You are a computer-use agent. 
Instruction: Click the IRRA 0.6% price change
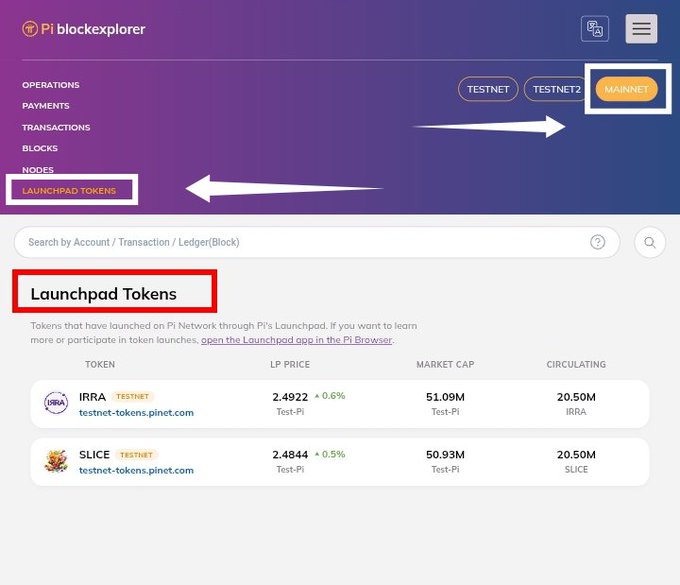[x=330, y=395]
